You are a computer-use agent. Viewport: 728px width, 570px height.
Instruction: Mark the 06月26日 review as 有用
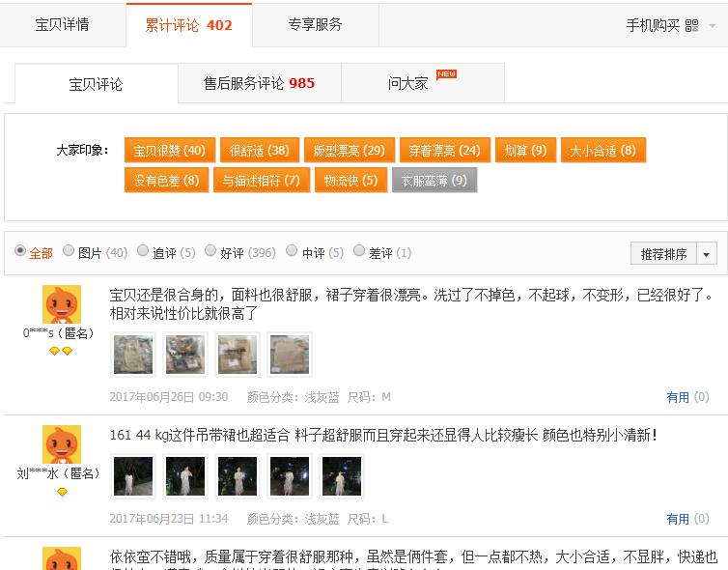678,397
